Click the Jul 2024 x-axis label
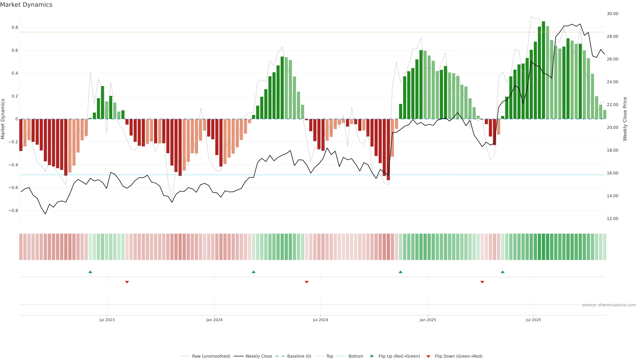The image size is (644, 362). [320, 320]
